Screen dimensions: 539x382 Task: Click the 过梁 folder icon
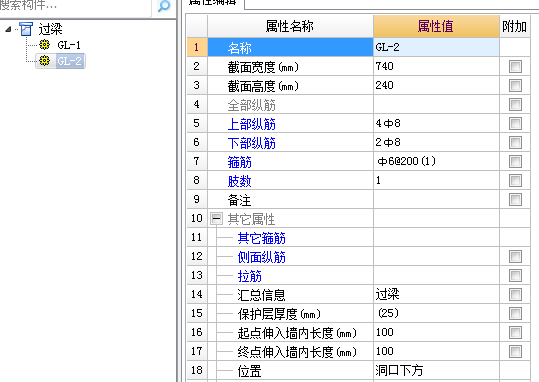point(26,29)
